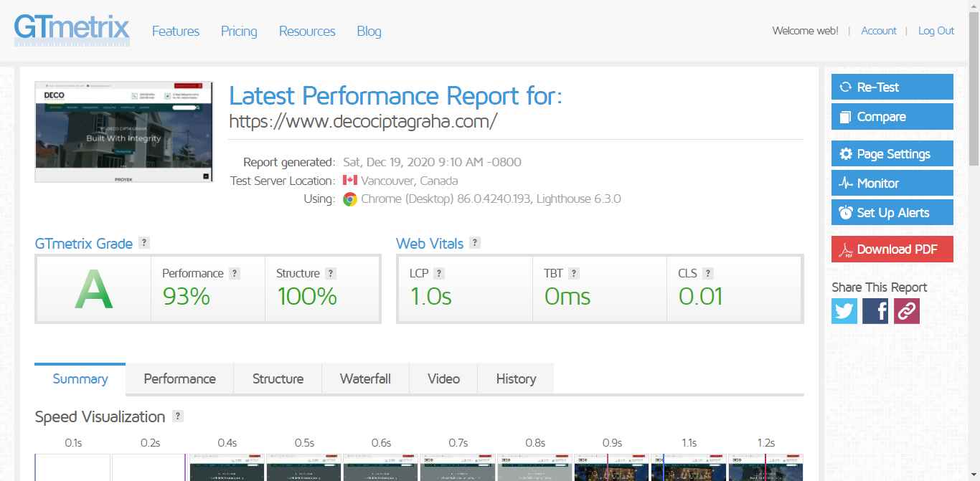Click Set Up Alerts button
This screenshot has width=980, height=481.
click(892, 212)
